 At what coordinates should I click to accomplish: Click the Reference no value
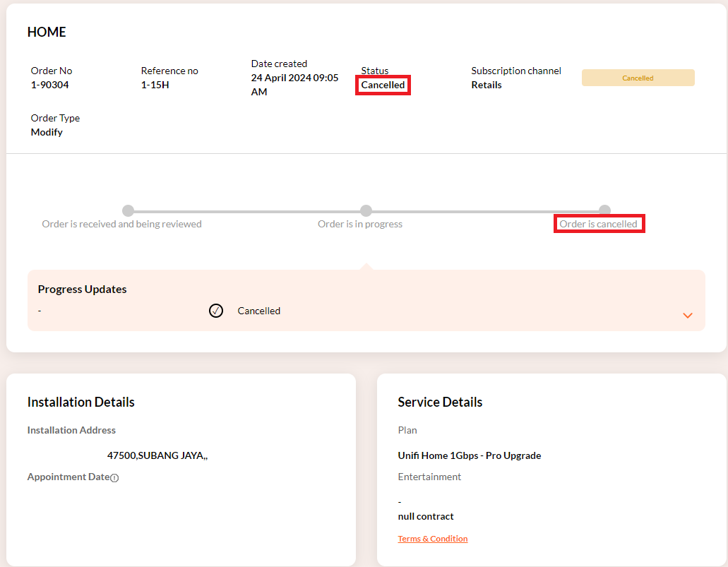(x=169, y=85)
